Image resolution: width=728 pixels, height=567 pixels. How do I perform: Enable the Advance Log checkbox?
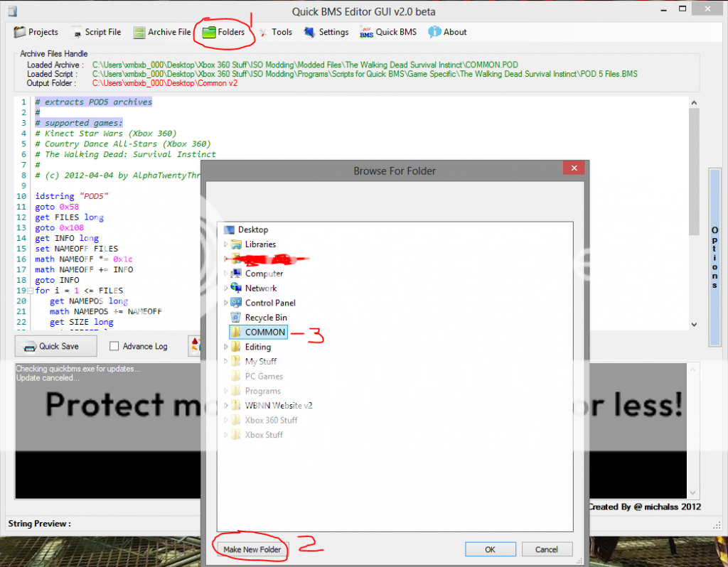pyautogui.click(x=114, y=346)
